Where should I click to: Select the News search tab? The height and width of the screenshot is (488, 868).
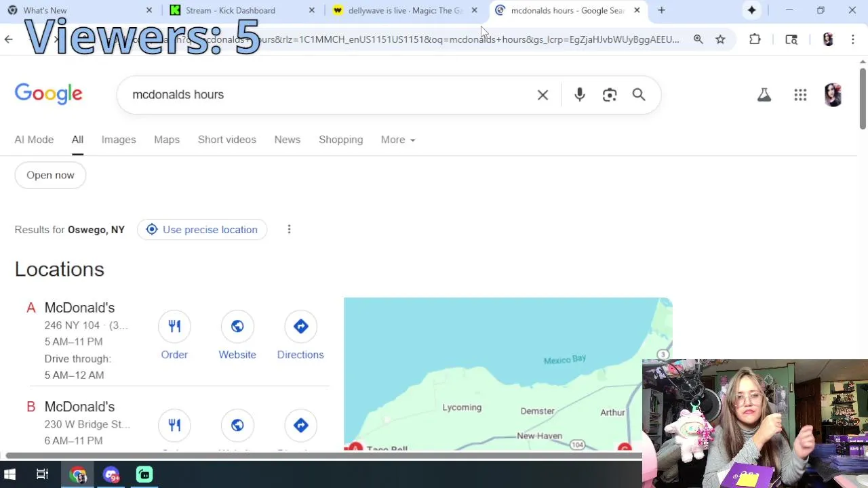click(288, 140)
